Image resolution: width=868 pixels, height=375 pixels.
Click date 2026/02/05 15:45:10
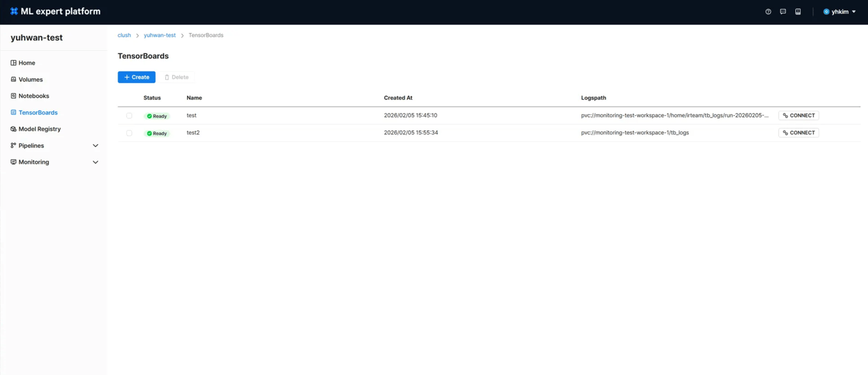410,116
